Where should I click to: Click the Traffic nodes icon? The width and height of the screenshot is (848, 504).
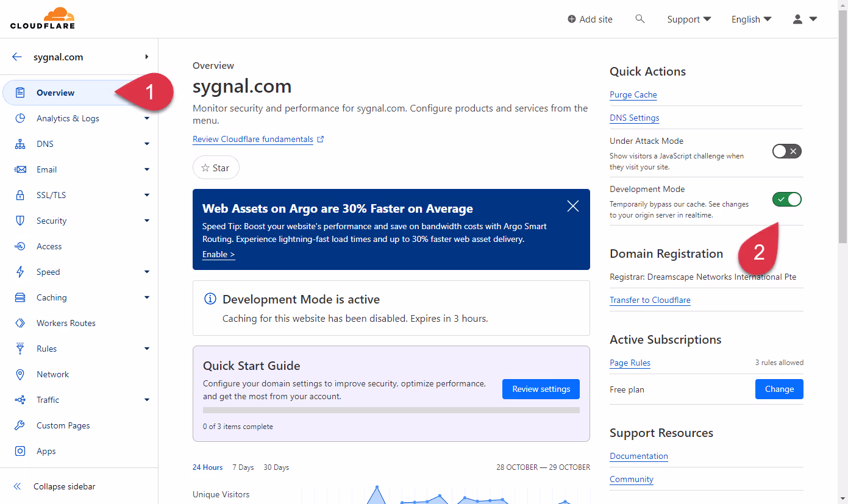point(20,400)
